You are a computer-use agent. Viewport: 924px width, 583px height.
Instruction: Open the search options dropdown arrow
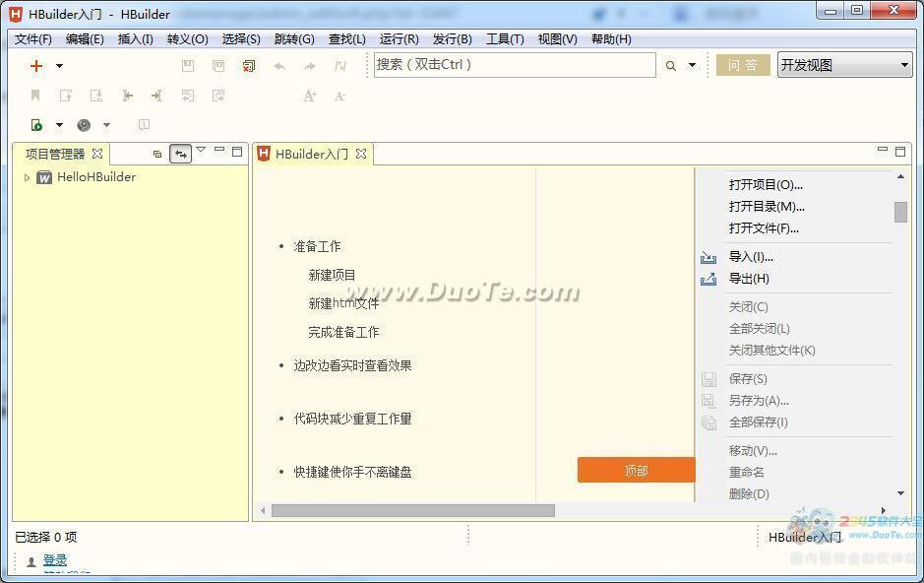(x=693, y=65)
